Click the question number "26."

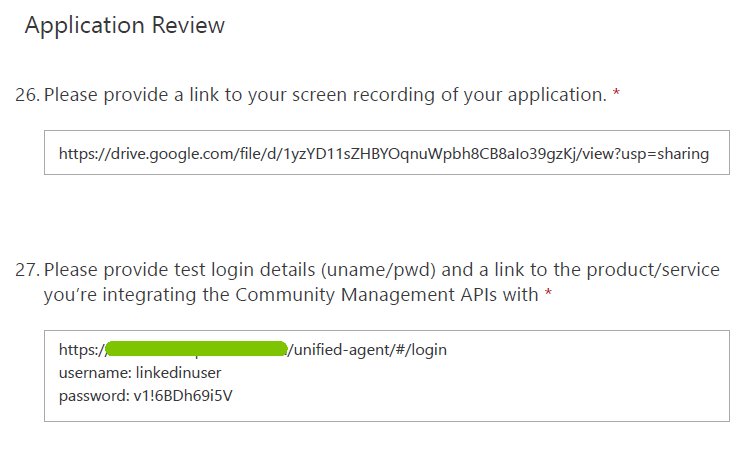(28, 95)
